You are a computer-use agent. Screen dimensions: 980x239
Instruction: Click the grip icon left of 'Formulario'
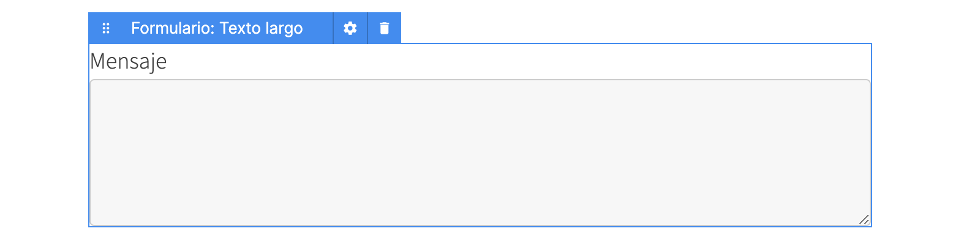[x=106, y=28]
